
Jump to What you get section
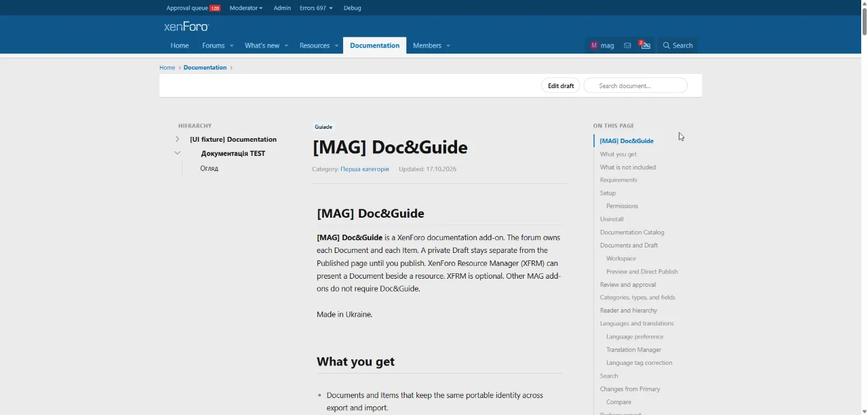coord(618,154)
